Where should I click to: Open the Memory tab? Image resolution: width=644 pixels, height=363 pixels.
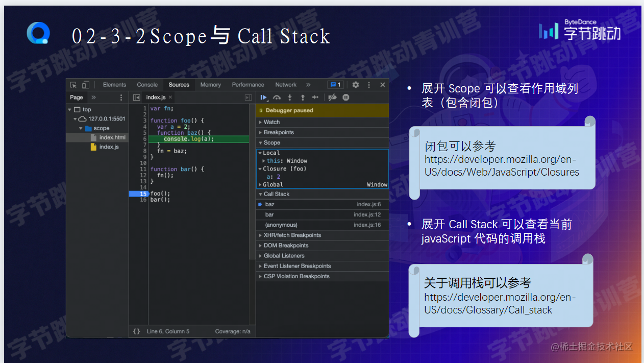coord(211,85)
